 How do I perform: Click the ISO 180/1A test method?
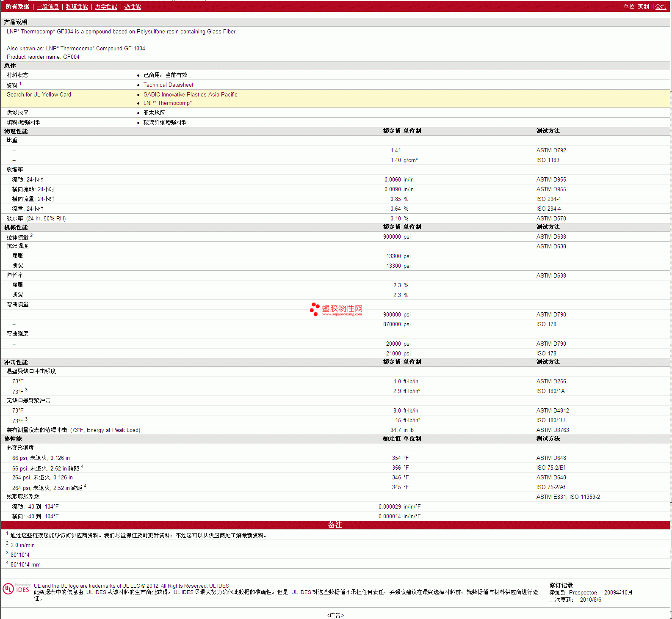point(550,391)
